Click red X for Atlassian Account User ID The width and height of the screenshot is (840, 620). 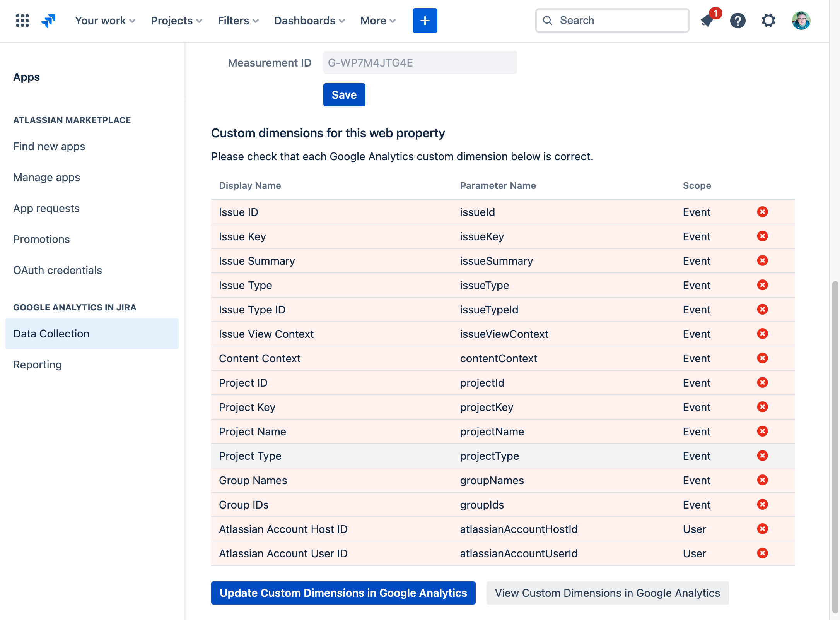click(762, 553)
